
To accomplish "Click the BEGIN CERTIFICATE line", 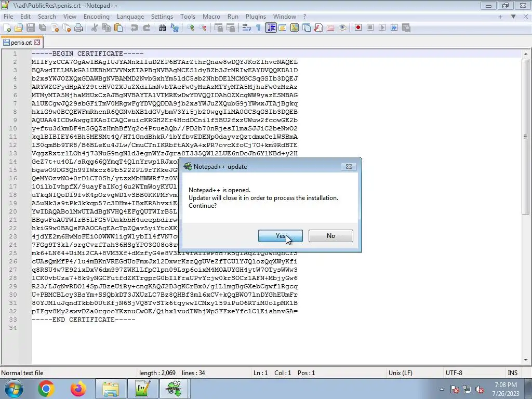I will click(x=87, y=54).
